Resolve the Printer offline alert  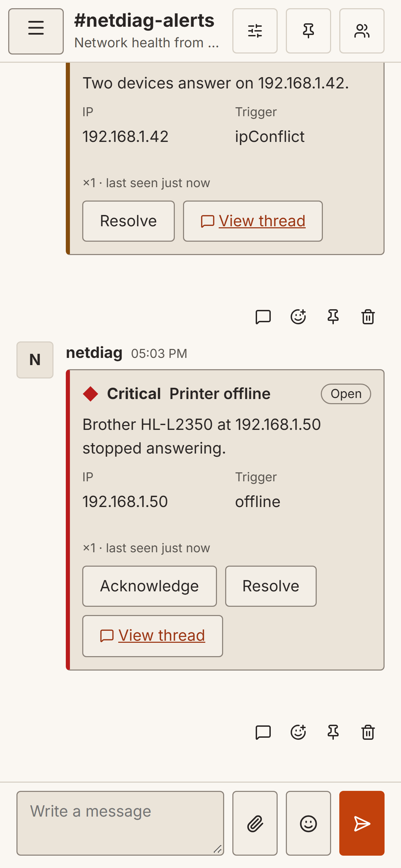(271, 586)
